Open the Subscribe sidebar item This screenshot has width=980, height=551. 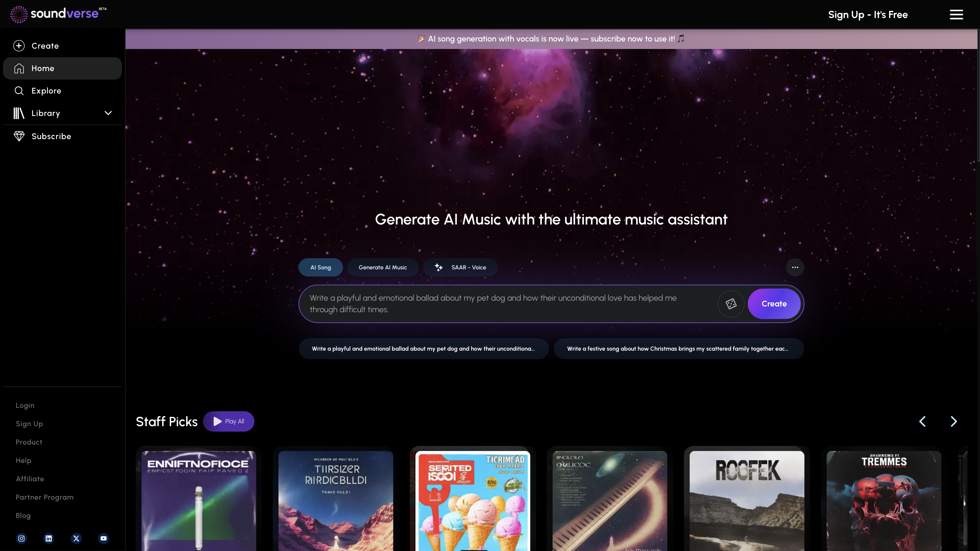(51, 136)
